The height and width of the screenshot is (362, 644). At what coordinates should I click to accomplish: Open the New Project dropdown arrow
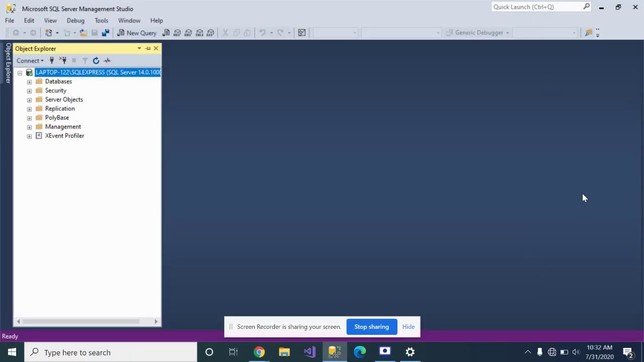(57, 33)
